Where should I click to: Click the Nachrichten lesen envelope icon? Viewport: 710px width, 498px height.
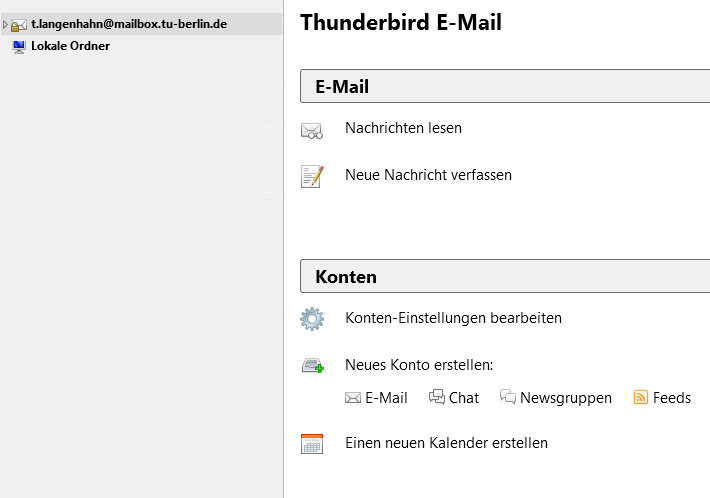pyautogui.click(x=312, y=130)
